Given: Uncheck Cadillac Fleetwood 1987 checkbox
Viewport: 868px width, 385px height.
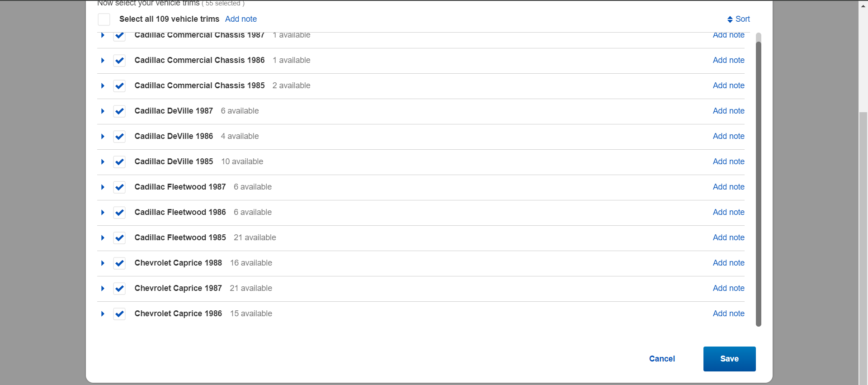Looking at the screenshot, I should click(119, 187).
